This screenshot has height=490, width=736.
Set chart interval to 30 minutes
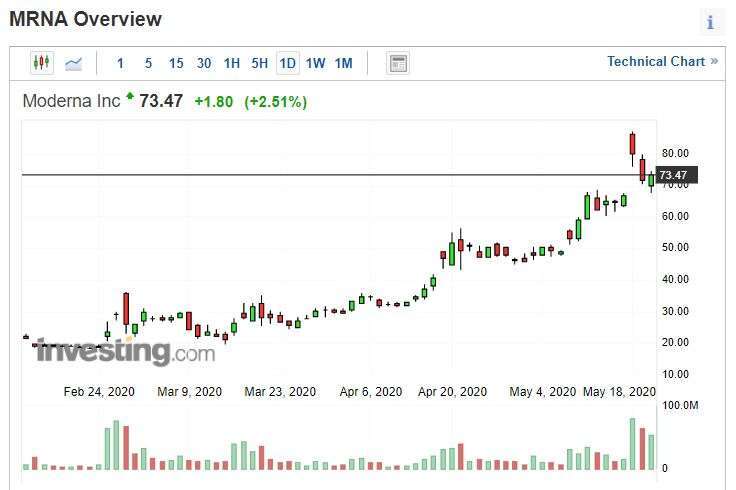pos(204,63)
